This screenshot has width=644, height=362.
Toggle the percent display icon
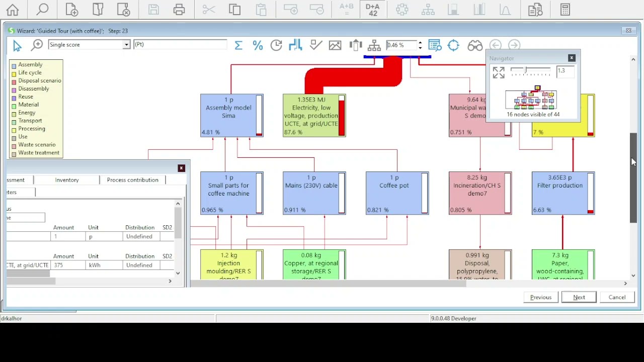coord(258,45)
